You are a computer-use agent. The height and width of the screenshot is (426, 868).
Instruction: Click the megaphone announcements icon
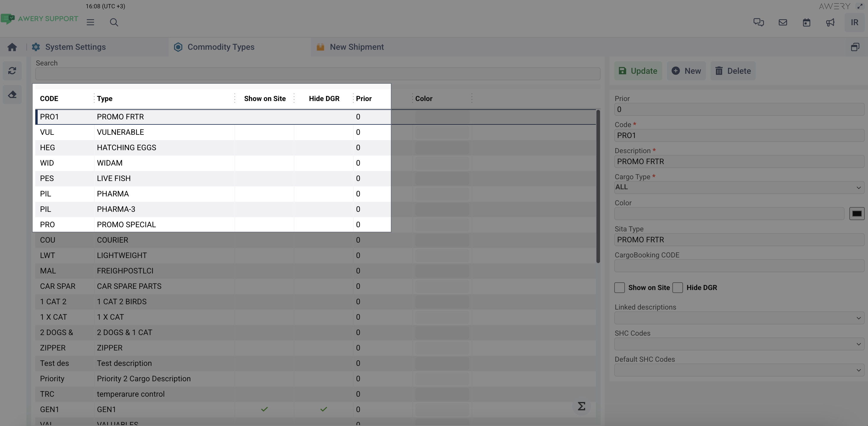(x=830, y=22)
